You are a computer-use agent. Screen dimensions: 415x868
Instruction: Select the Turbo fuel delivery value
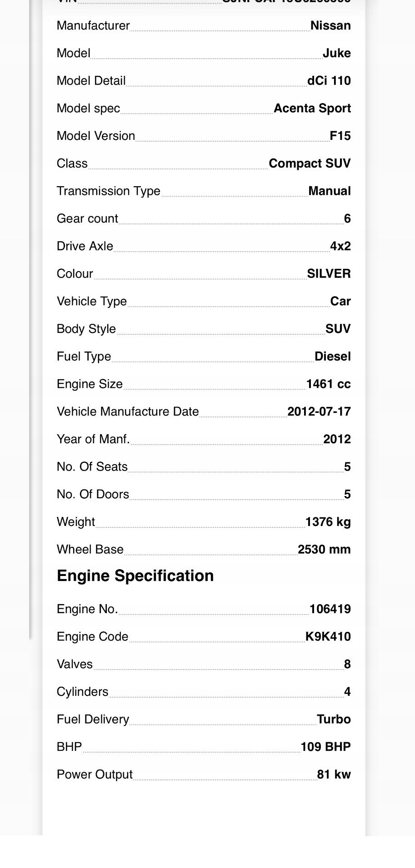point(334,719)
